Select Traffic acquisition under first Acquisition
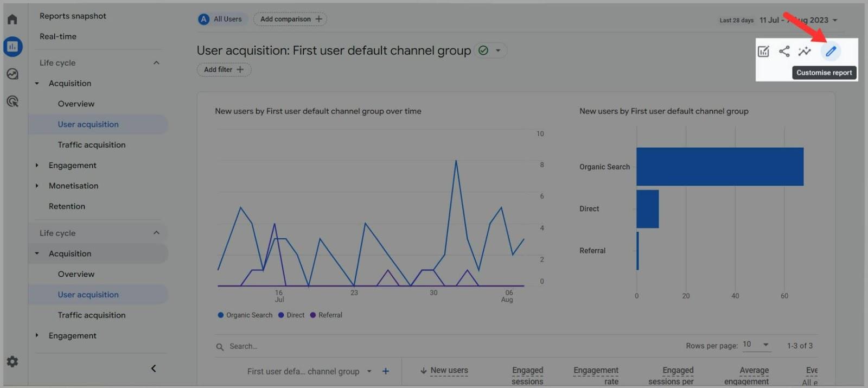Image resolution: width=868 pixels, height=388 pixels. [x=92, y=145]
